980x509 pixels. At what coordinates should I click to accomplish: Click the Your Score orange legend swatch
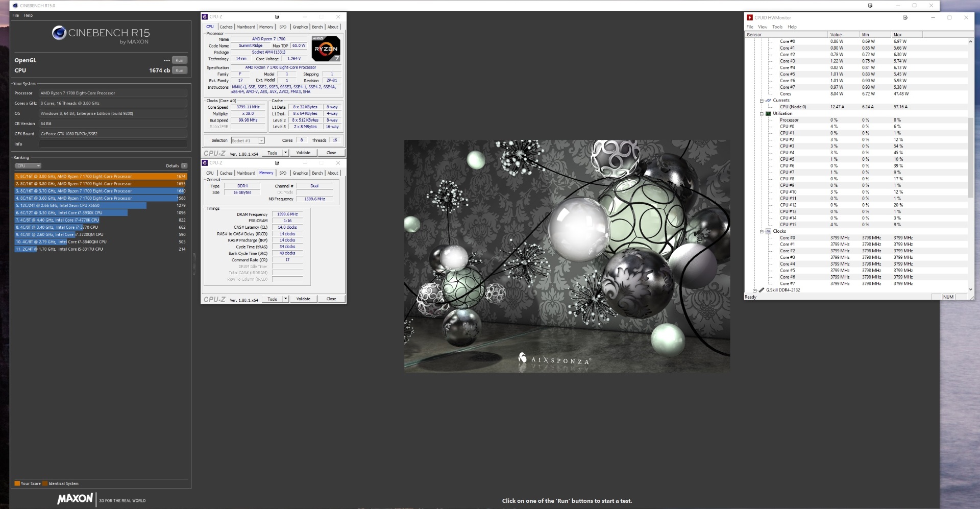[17, 483]
